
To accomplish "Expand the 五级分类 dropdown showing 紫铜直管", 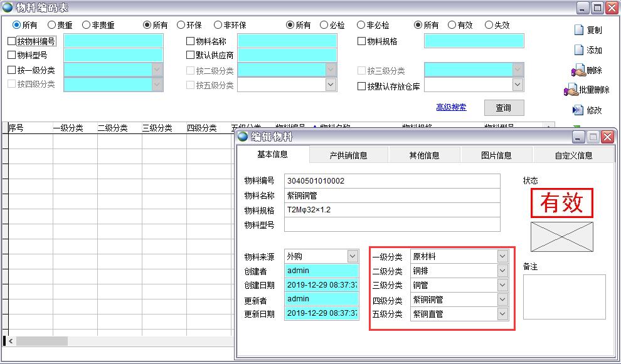I will 502,314.
